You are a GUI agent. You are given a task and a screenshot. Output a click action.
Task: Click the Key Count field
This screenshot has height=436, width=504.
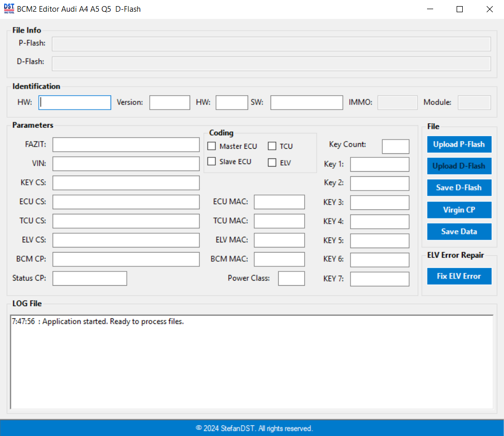click(x=395, y=147)
